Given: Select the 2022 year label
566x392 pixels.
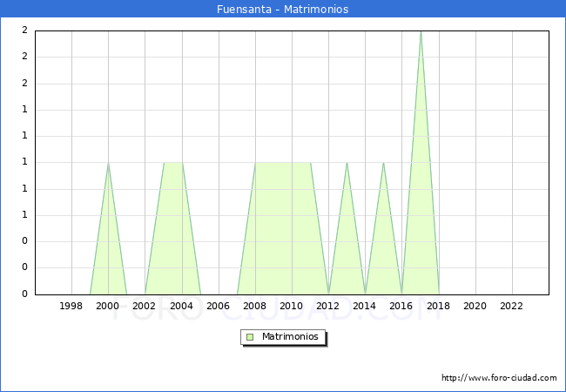Looking at the screenshot, I should 512,306.
